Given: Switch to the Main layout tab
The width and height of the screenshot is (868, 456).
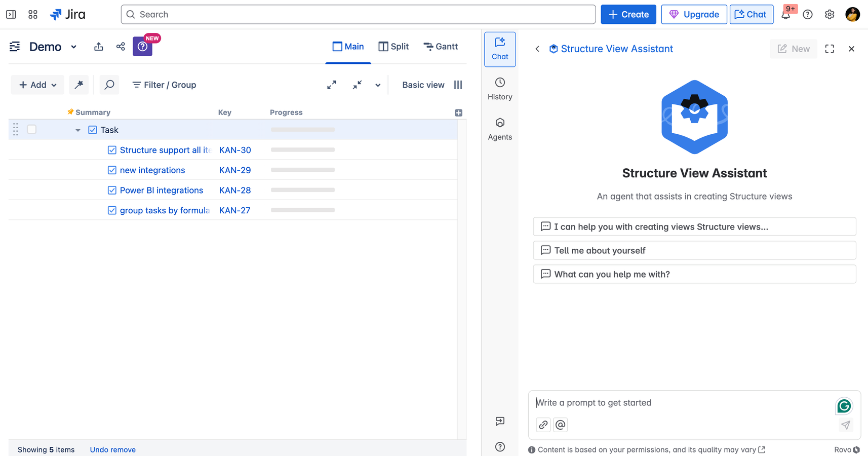Looking at the screenshot, I should click(348, 47).
